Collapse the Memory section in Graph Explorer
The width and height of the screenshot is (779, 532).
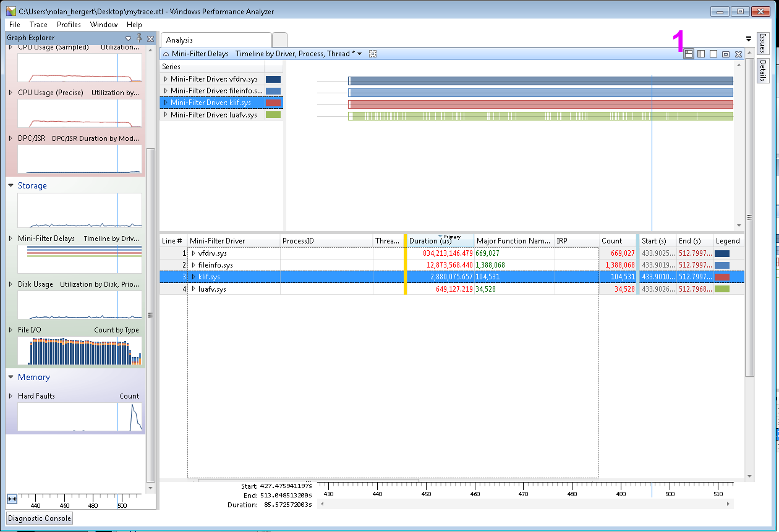point(11,377)
